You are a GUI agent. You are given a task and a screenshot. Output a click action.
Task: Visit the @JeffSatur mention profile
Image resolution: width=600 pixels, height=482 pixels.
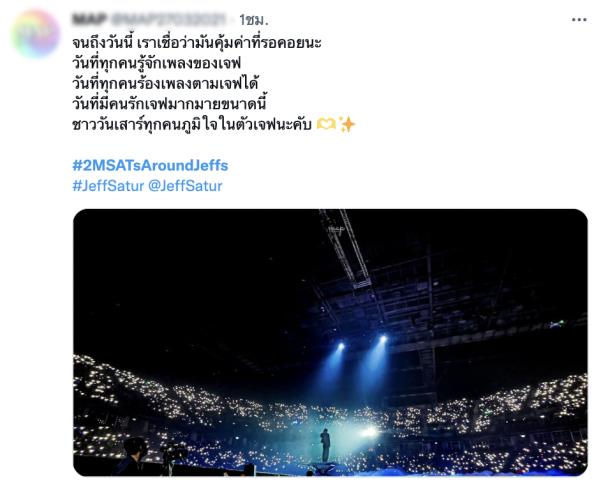185,186
